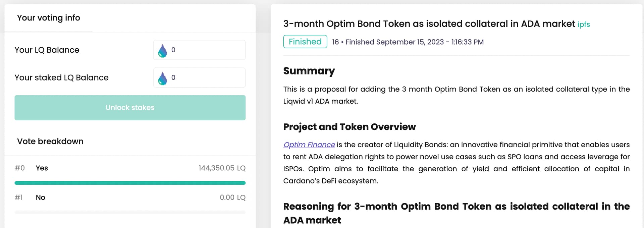Select the #1 No vote option
The width and height of the screenshot is (644, 228).
click(x=40, y=197)
